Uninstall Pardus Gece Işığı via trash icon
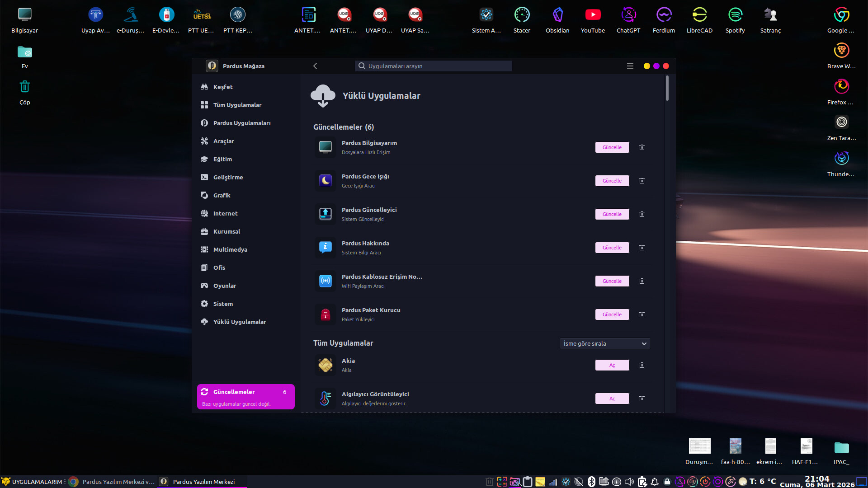The width and height of the screenshot is (868, 488). [x=642, y=181]
